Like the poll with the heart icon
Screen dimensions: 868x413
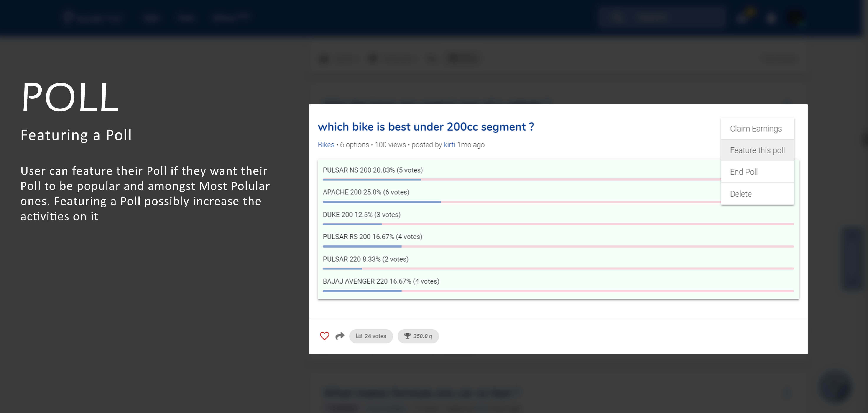324,336
